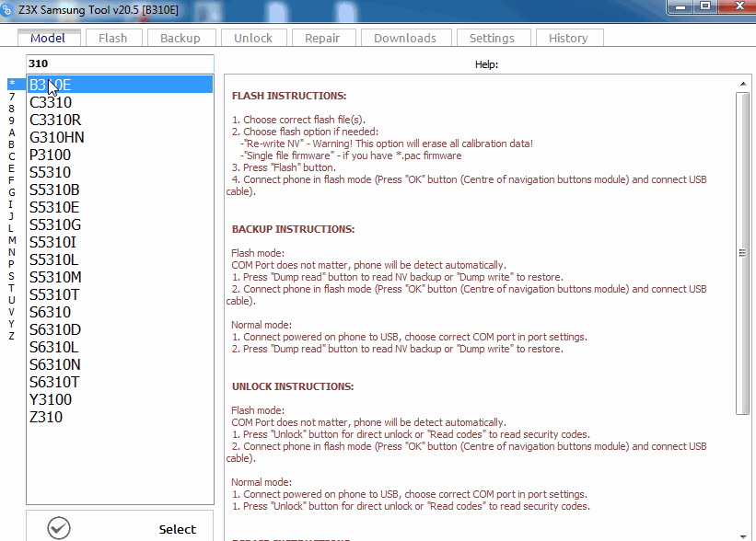Select model C3310R in the list
The height and width of the screenshot is (541, 756).
pyautogui.click(x=120, y=120)
